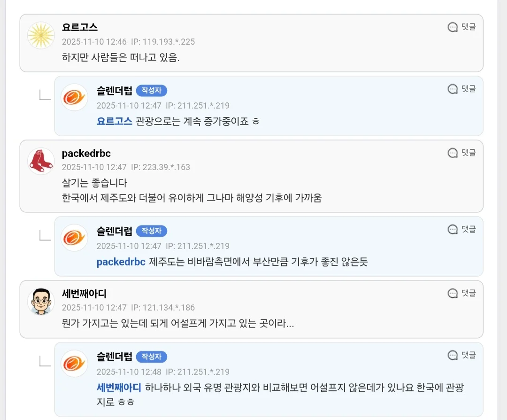Reply via 댓글 icon on 세번째아디's comment
Screen dimensions: 507x420
pyautogui.click(x=462, y=293)
